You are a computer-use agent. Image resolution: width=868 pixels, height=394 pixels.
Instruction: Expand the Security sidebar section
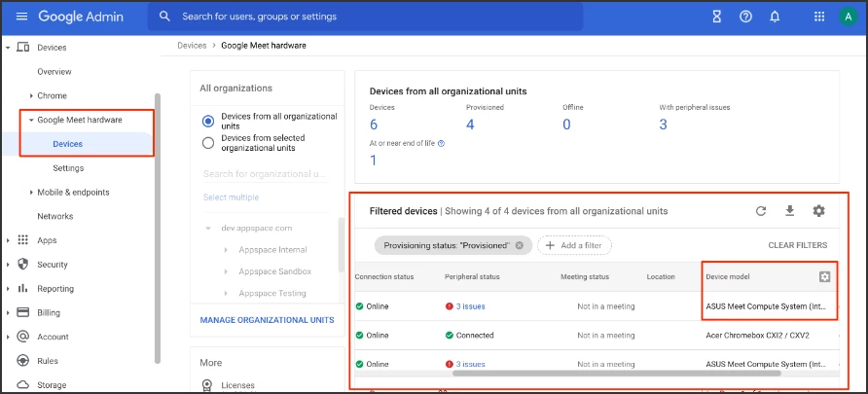point(8,265)
